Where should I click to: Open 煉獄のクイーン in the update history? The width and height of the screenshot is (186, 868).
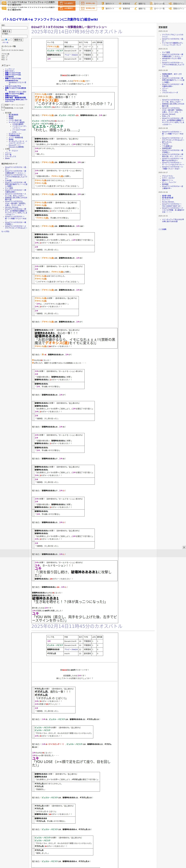167,180
